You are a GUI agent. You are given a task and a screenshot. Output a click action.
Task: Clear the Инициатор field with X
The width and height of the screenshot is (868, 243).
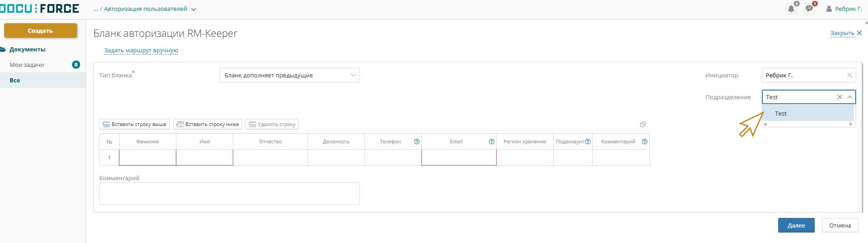(x=849, y=75)
